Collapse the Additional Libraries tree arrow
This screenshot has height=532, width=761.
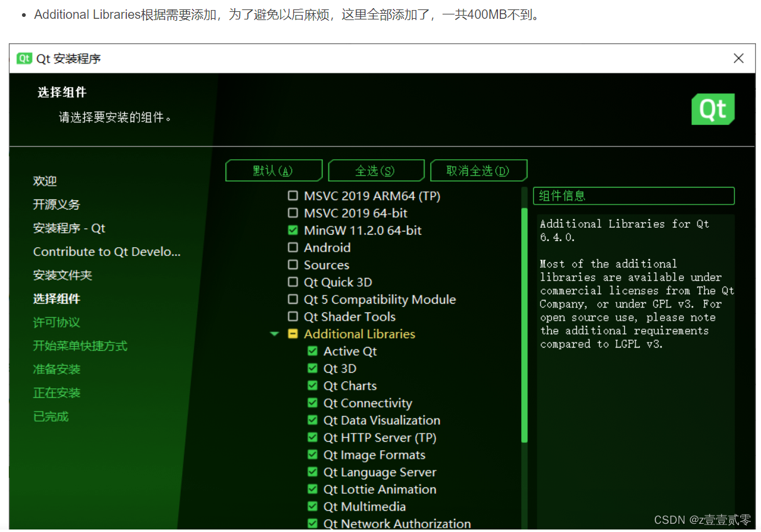[x=274, y=334]
